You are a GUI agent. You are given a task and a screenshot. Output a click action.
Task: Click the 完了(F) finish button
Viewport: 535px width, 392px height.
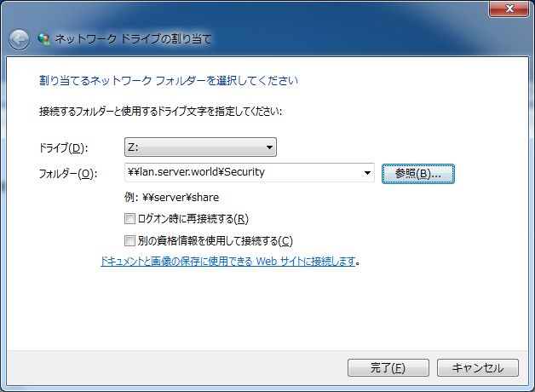click(388, 368)
